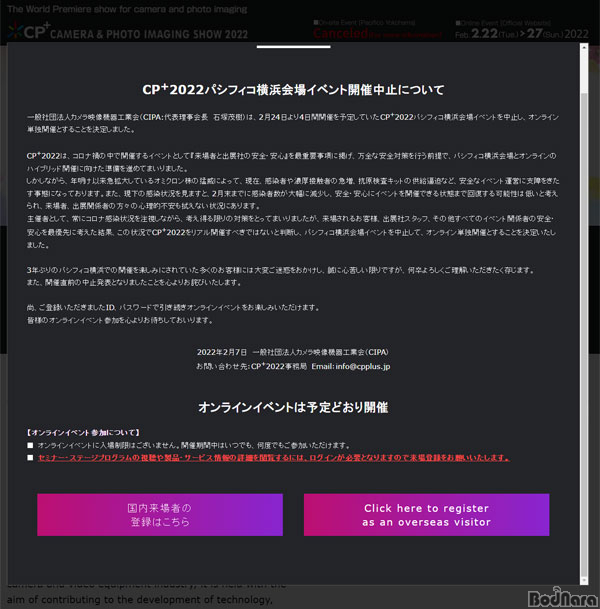Click the domestic visitor registration button
Viewport: 600px width, 609px height.
160,515
